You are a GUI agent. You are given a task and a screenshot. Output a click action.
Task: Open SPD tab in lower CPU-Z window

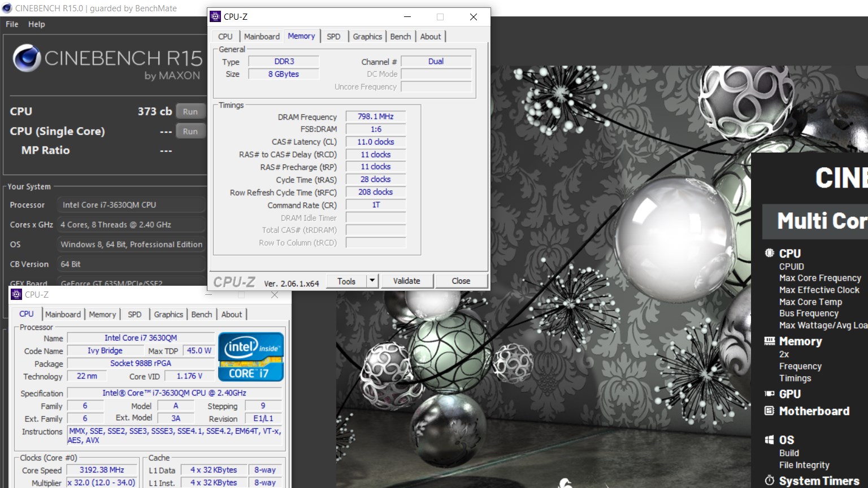coord(134,314)
